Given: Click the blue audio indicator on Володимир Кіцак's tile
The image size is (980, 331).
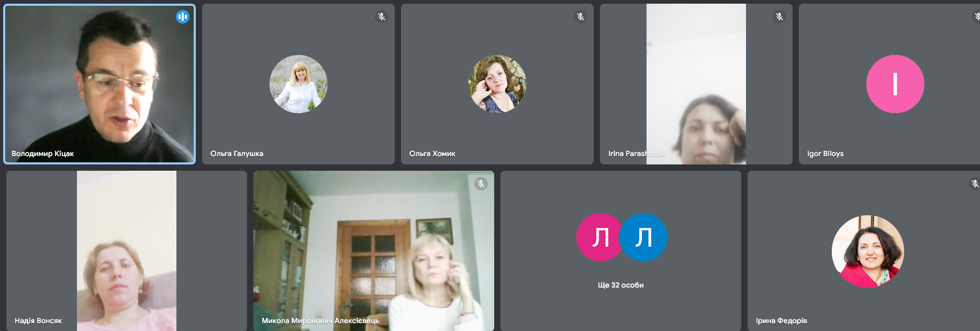Looking at the screenshot, I should point(182,17).
